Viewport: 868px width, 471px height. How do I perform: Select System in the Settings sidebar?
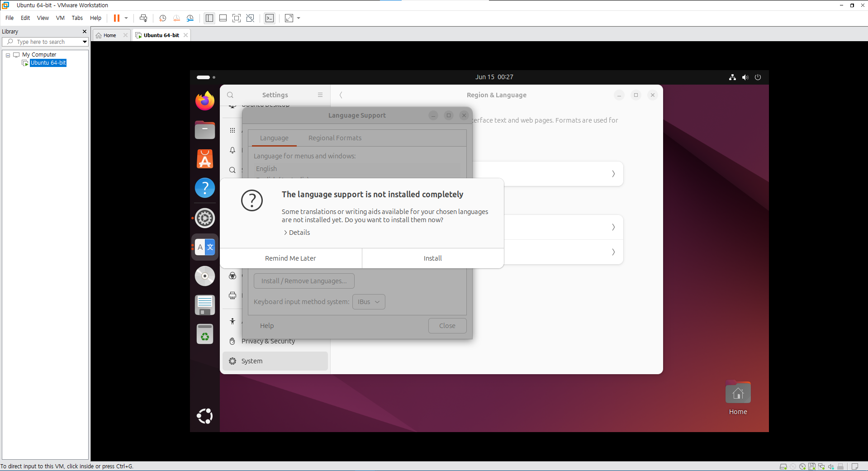[x=275, y=361]
